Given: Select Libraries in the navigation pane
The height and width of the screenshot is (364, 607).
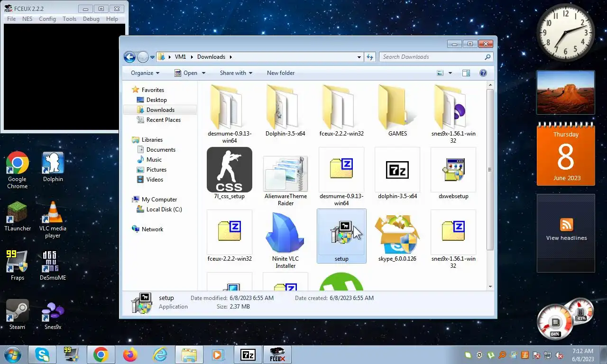Looking at the screenshot, I should (x=152, y=140).
